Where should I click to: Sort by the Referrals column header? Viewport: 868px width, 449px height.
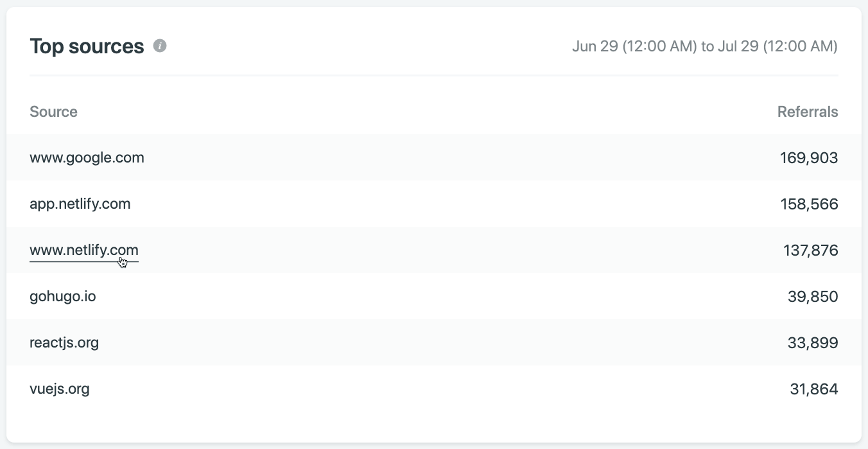(807, 112)
